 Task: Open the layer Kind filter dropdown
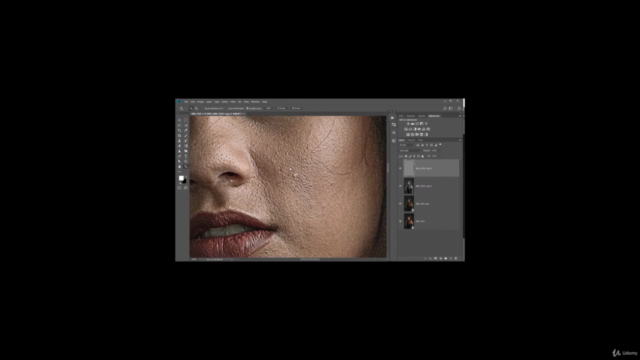click(407, 145)
